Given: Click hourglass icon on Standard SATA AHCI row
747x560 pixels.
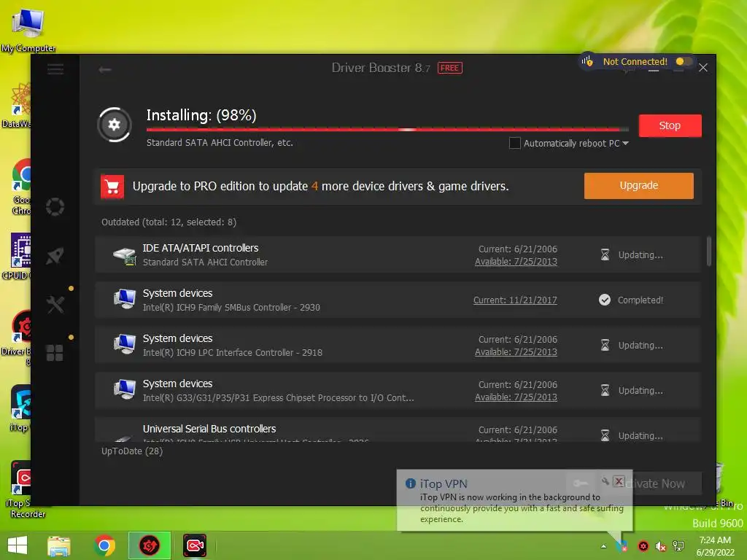Looking at the screenshot, I should 605,254.
